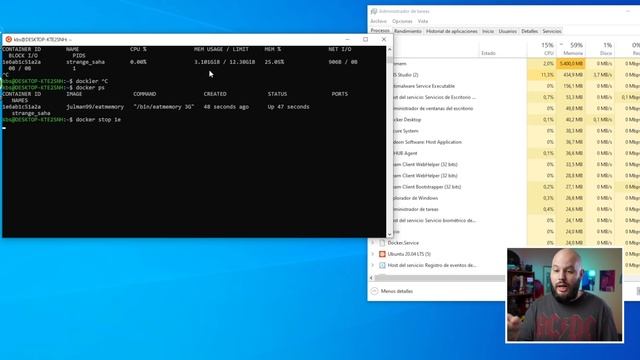Click the 5.400,0 MB memory cell

coord(571,64)
